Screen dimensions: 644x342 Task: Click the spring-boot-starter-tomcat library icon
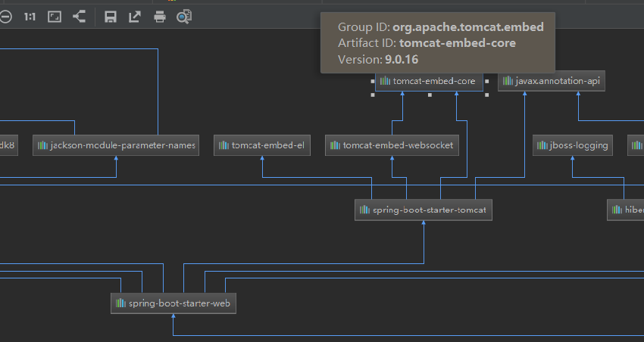pos(364,210)
